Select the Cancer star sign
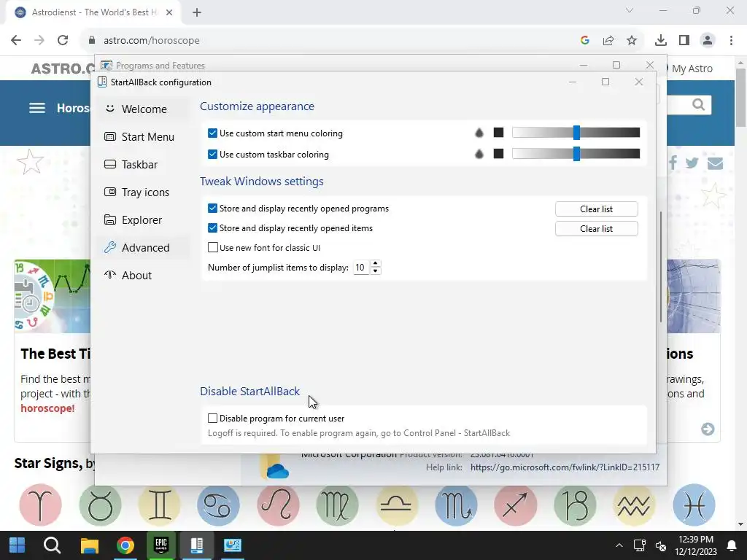The image size is (747, 560). coord(218,505)
